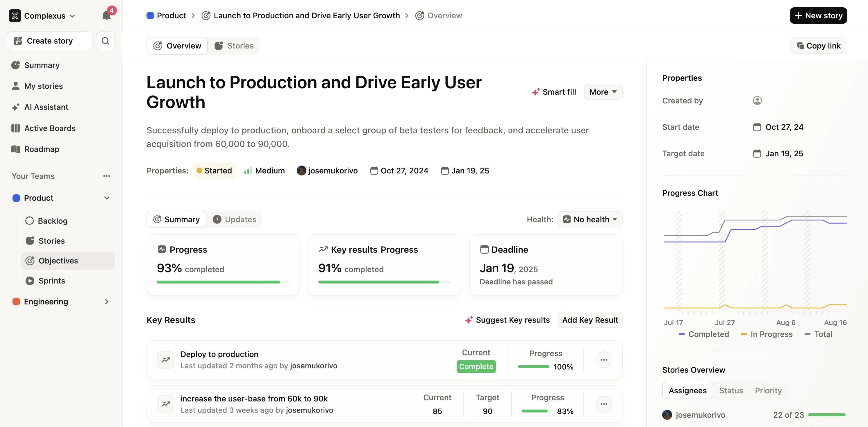
Task: Switch overview panel to Priority view
Action: coord(768,390)
